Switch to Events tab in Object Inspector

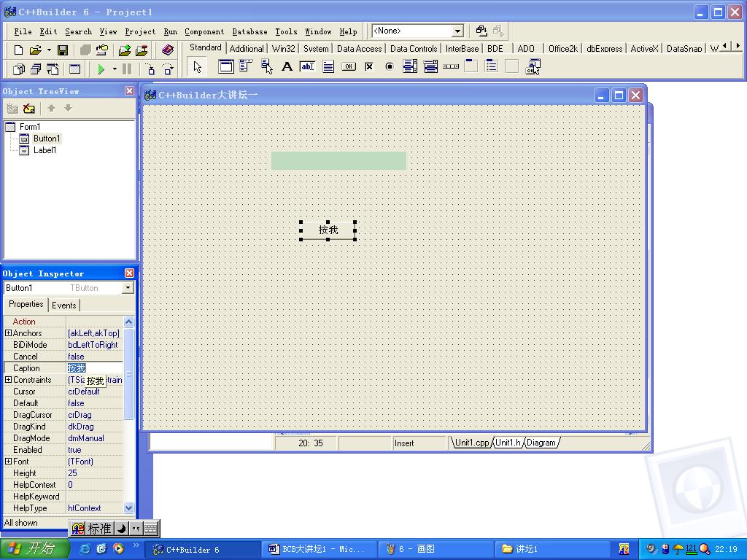pyautogui.click(x=64, y=306)
